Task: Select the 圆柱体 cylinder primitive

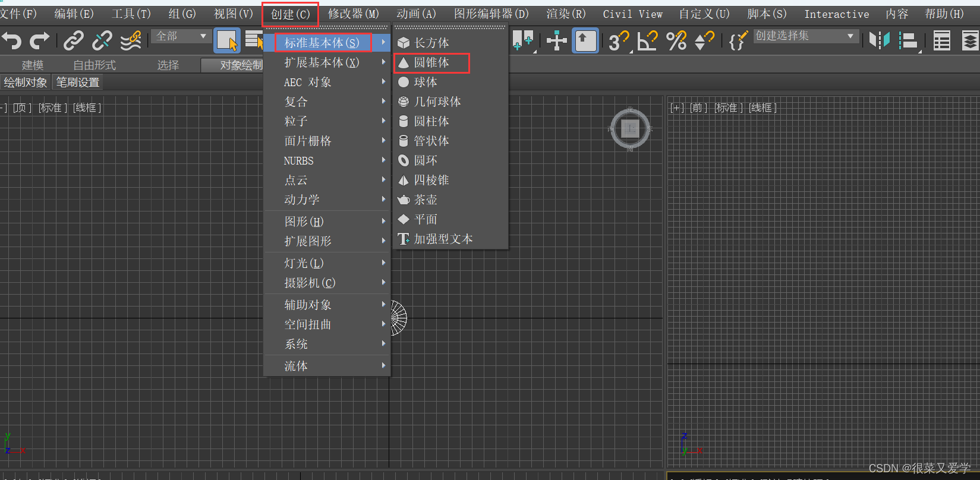Action: 450,121
